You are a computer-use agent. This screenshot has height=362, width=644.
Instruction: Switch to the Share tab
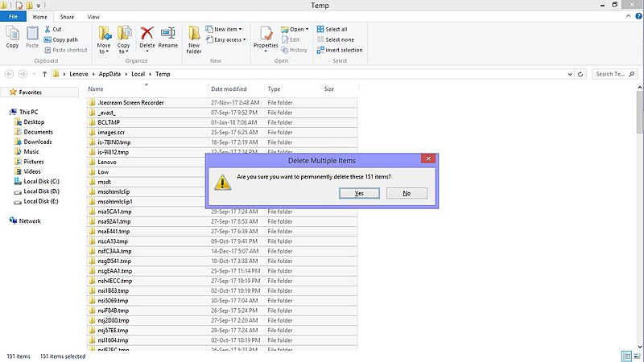[67, 17]
